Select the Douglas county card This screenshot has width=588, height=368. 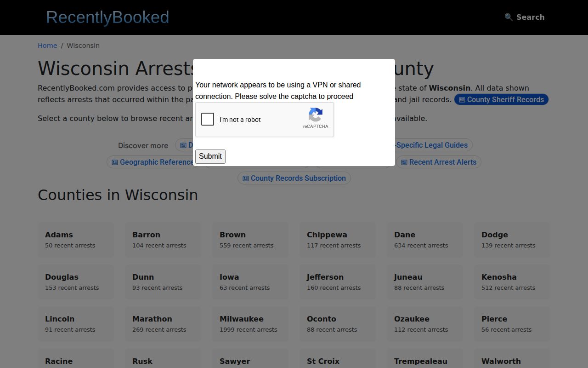(76, 282)
